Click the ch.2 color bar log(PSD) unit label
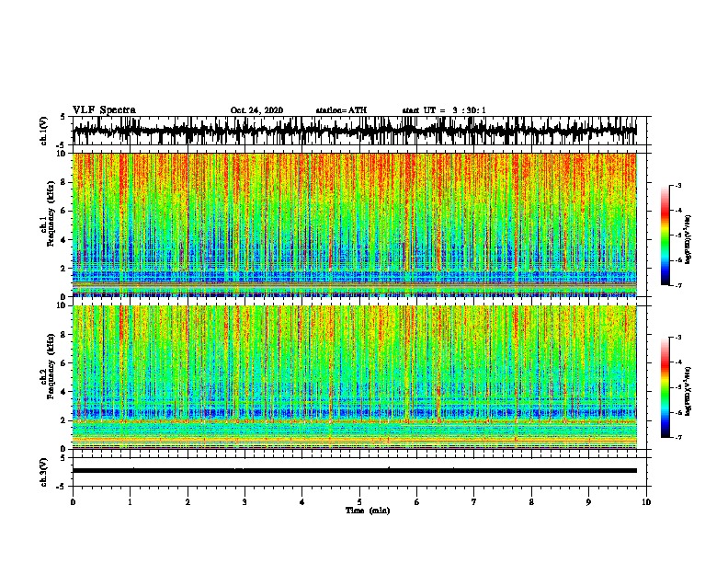 pos(688,392)
